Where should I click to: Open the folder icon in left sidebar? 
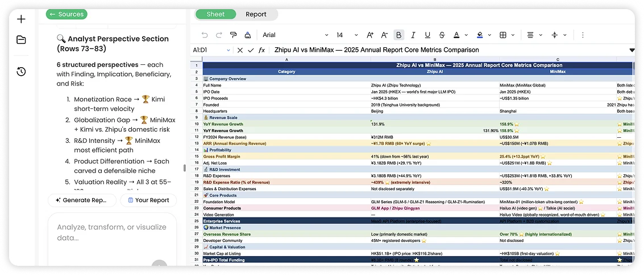(21, 40)
